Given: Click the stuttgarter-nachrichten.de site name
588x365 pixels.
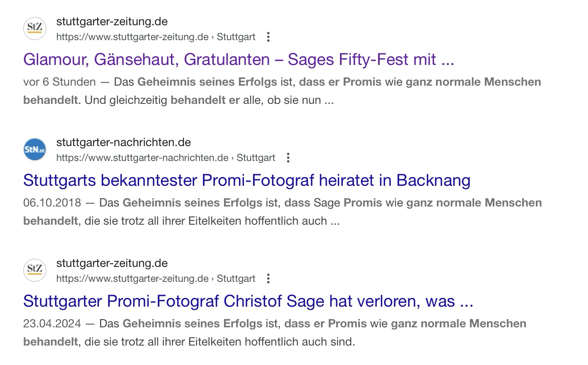Looking at the screenshot, I should 123,142.
